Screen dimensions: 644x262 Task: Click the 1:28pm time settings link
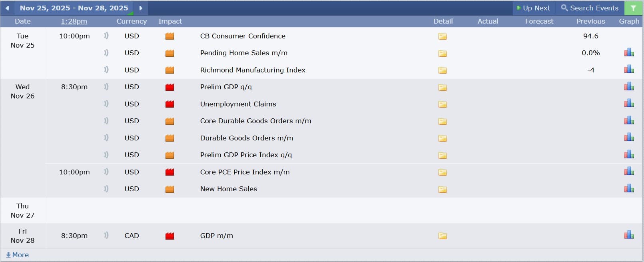click(74, 21)
